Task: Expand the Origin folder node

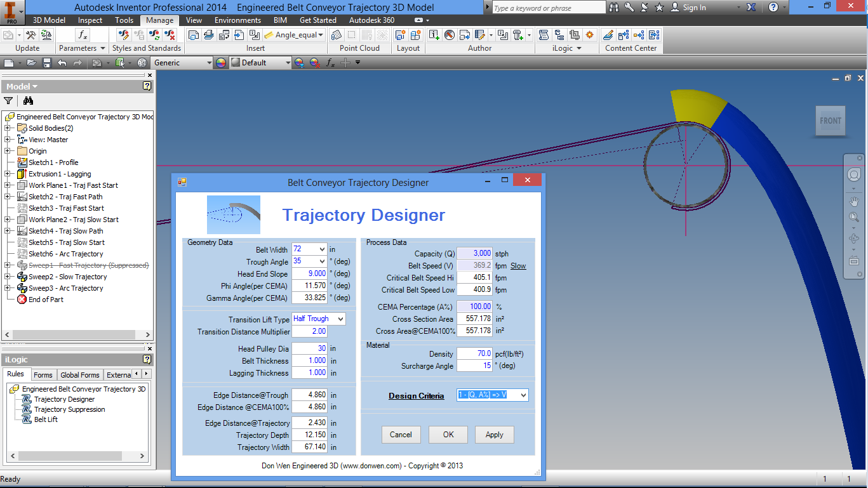Action: coord(8,151)
